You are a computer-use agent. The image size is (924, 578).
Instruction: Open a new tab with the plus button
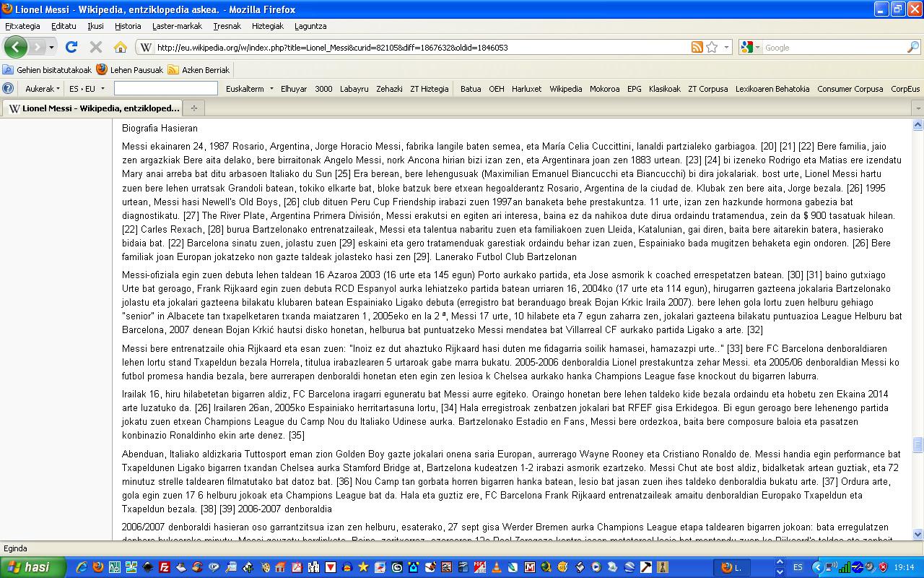pyautogui.click(x=193, y=108)
